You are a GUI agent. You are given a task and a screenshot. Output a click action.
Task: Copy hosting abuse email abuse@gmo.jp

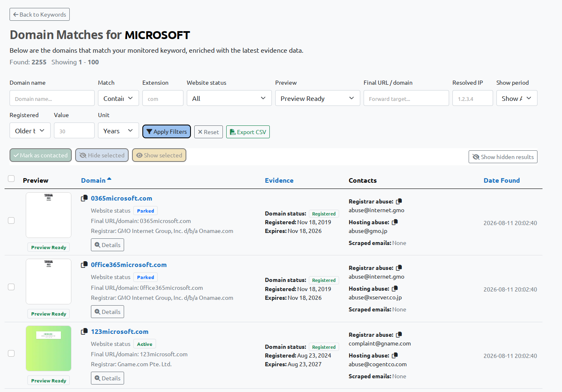point(395,222)
